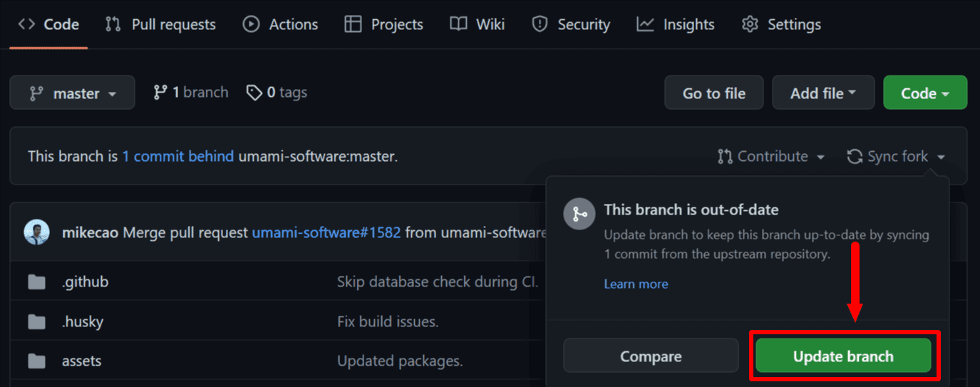
Task: Go to the Security tab
Action: [571, 24]
